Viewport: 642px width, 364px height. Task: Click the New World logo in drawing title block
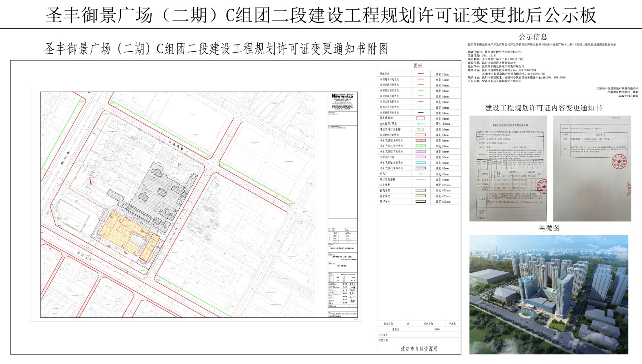click(x=342, y=96)
